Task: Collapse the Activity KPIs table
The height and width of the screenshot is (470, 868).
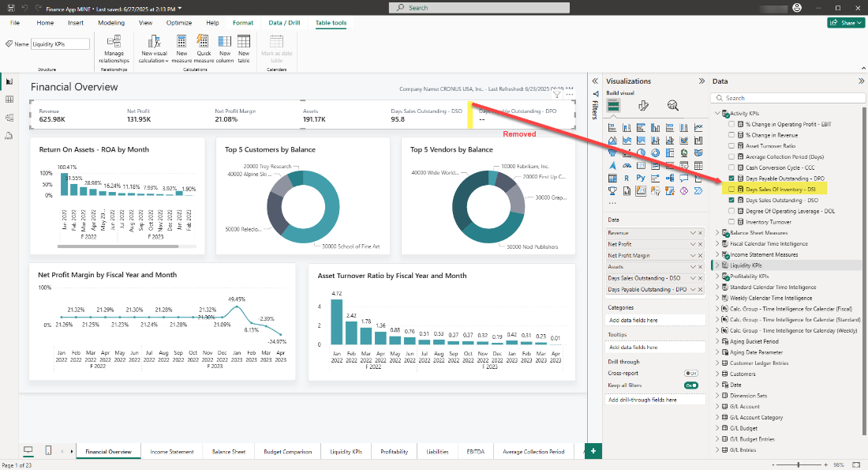Action: 717,113
